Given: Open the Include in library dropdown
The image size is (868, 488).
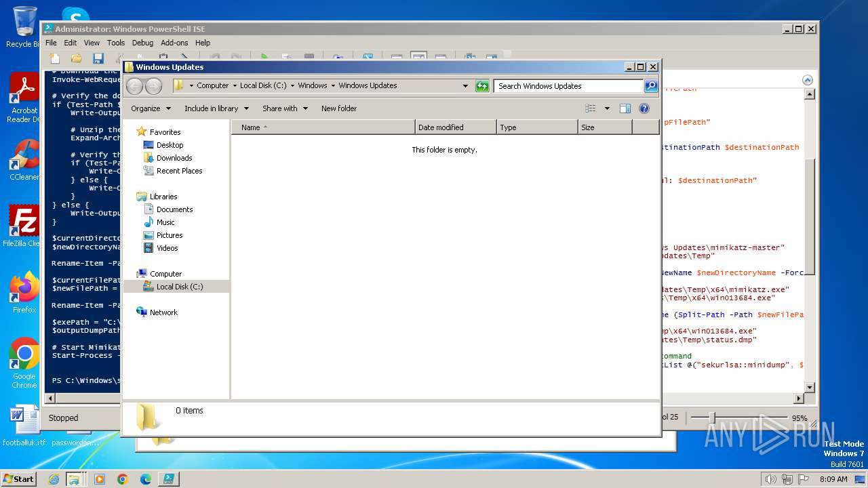Looking at the screenshot, I should 216,108.
